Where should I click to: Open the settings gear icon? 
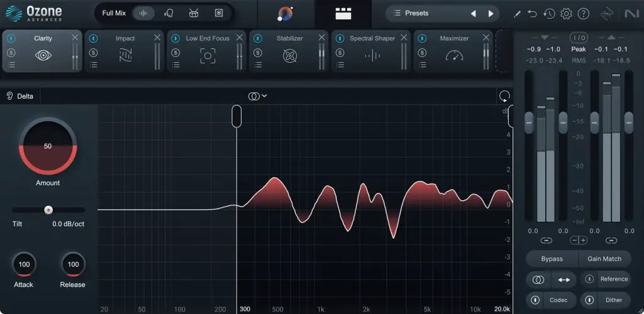click(566, 14)
